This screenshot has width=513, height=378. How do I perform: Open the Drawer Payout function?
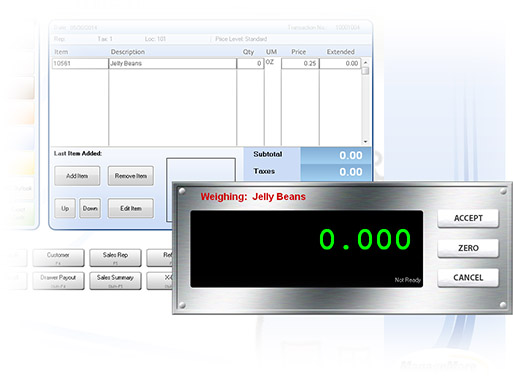[58, 281]
